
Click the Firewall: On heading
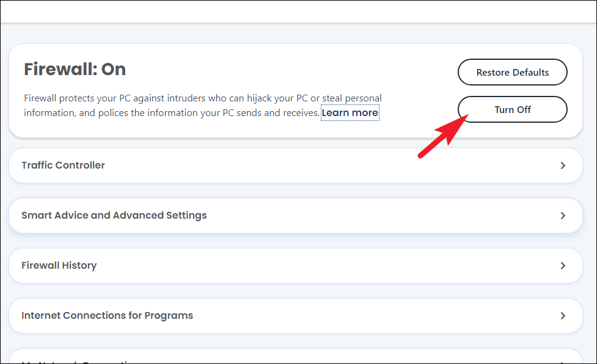point(75,70)
